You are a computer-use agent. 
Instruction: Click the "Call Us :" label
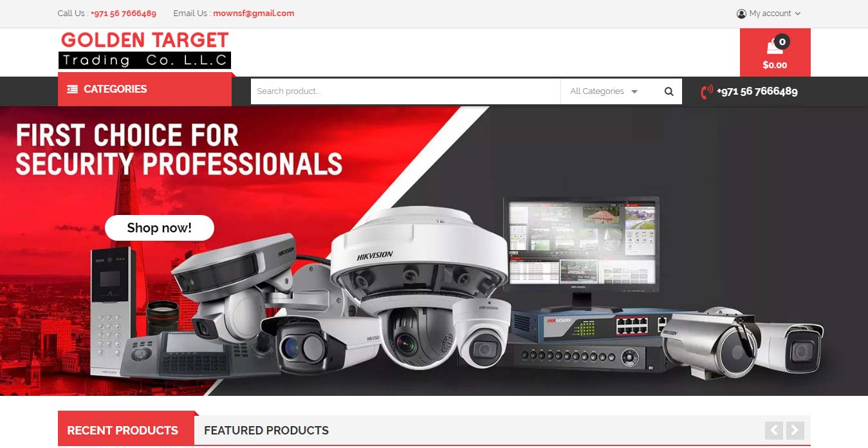point(73,14)
